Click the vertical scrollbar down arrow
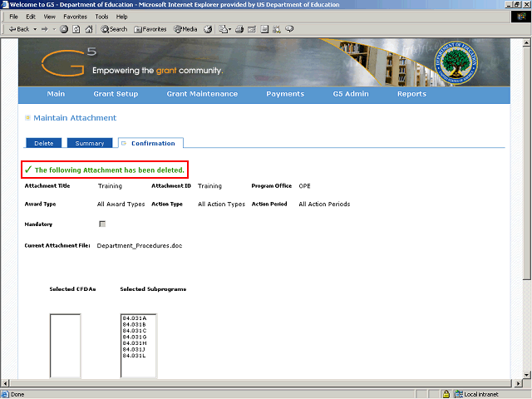Viewport: 532px width, 399px height. [526, 375]
